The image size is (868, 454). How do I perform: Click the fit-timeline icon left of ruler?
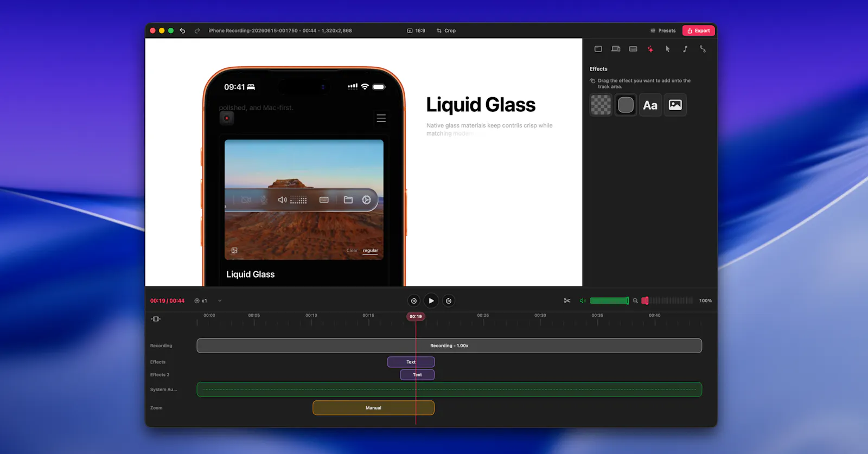click(156, 319)
